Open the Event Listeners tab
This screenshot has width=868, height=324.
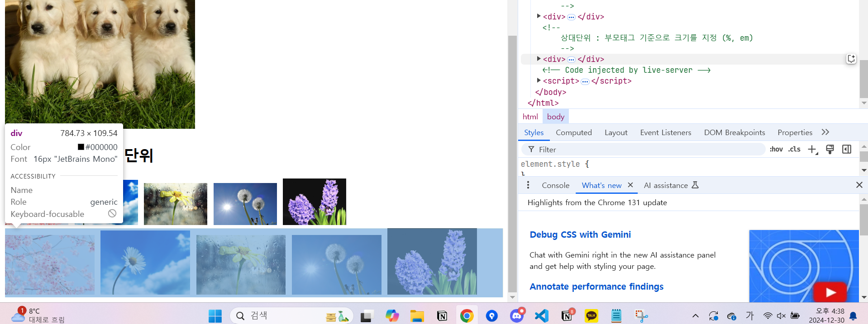666,132
